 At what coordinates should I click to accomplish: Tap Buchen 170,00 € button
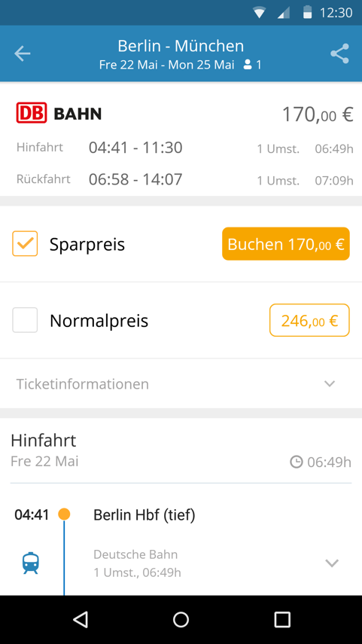click(x=286, y=243)
